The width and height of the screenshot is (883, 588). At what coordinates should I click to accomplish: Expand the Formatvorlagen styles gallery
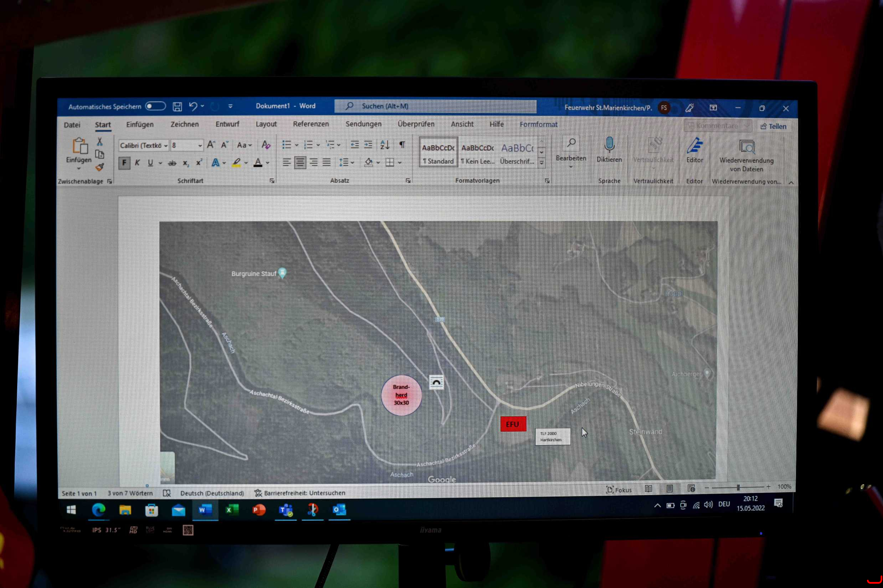[x=541, y=163]
